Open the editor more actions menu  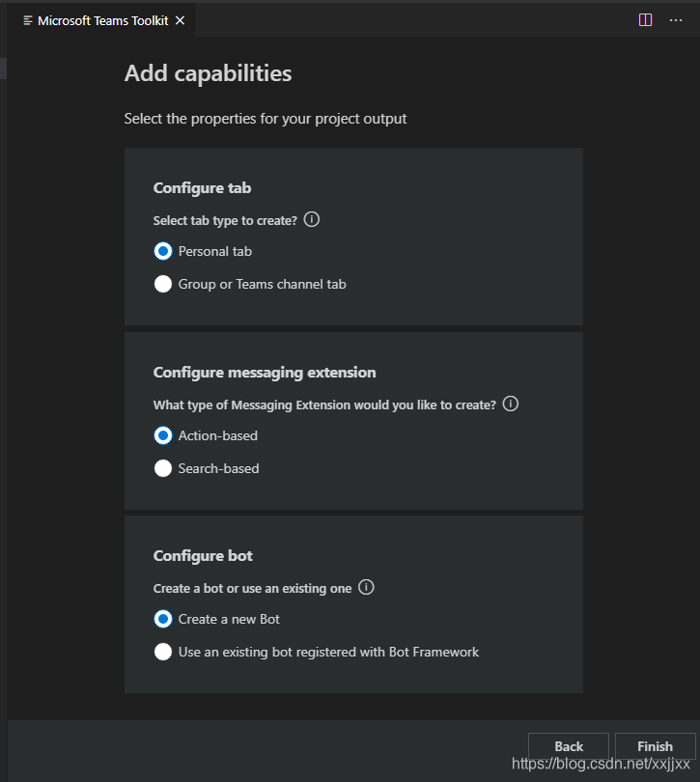coord(676,20)
